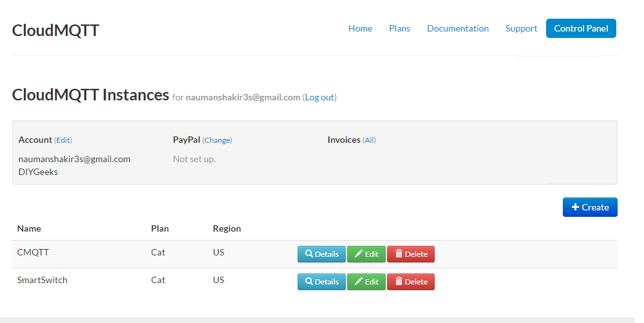The height and width of the screenshot is (323, 644).
Task: View All invoices
Action: tap(370, 140)
